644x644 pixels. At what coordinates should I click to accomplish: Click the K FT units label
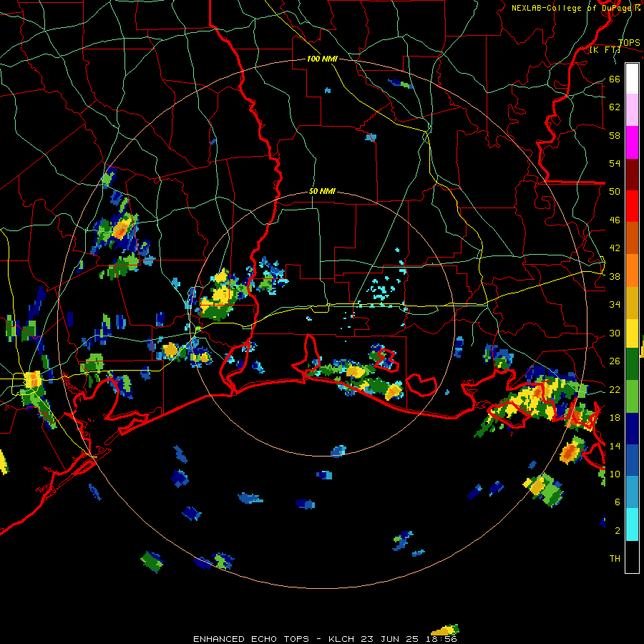click(x=605, y=50)
